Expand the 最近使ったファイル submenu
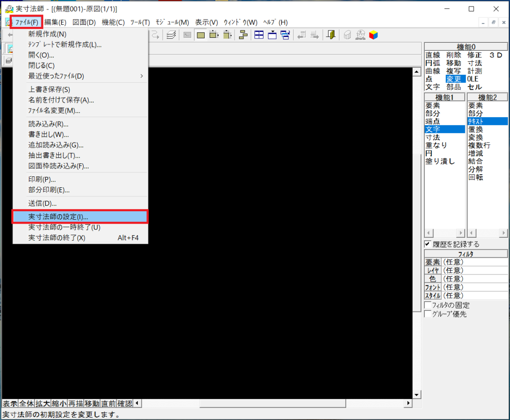 pos(80,76)
